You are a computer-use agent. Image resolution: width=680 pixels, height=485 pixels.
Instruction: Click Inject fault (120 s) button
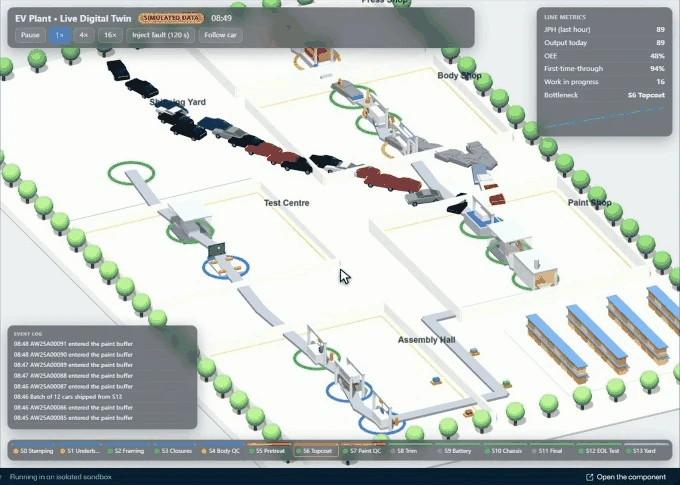[x=160, y=35]
